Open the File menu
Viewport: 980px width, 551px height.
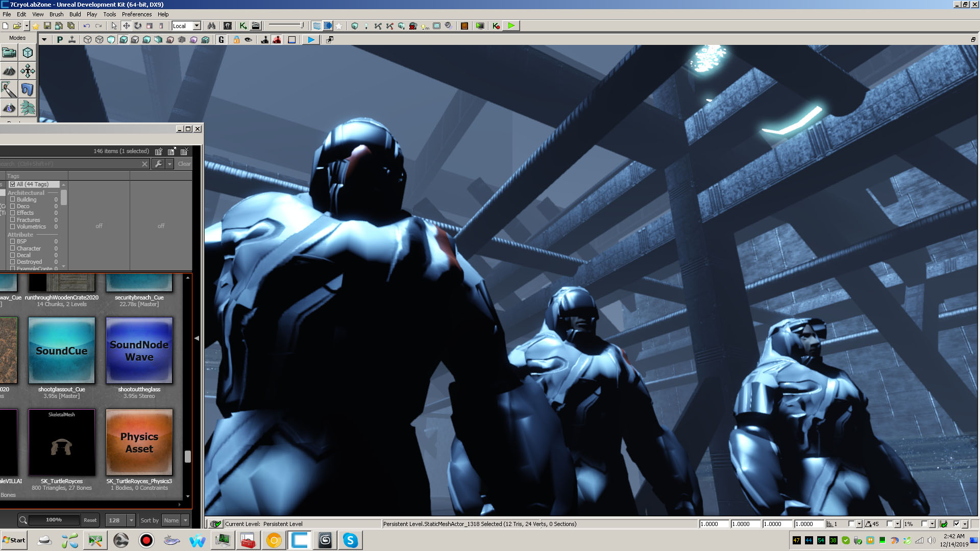tap(7, 14)
